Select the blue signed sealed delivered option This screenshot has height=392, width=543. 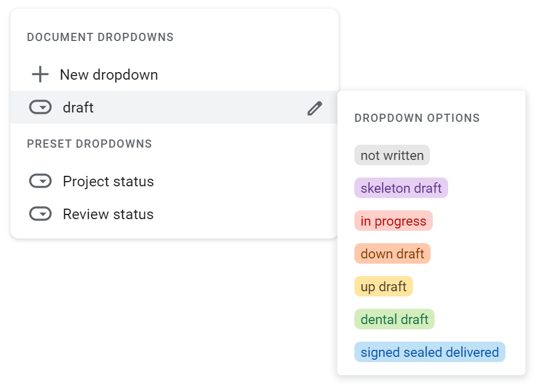(x=430, y=352)
